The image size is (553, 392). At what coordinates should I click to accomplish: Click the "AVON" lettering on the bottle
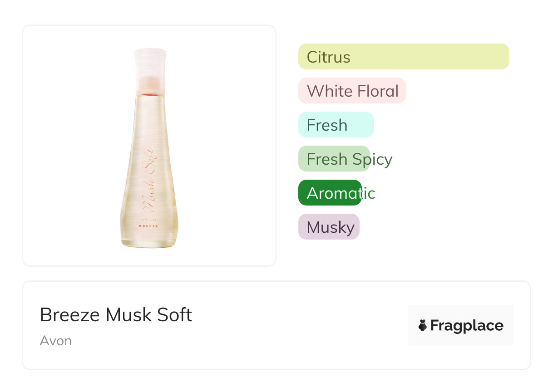click(x=150, y=219)
